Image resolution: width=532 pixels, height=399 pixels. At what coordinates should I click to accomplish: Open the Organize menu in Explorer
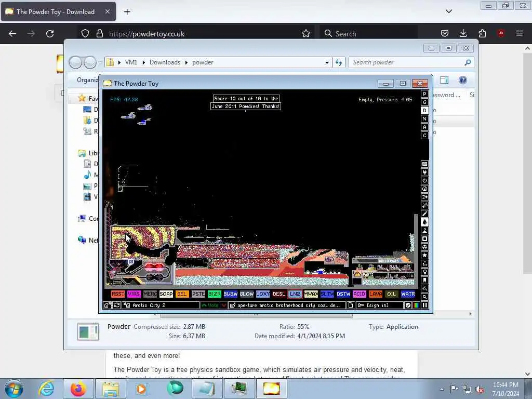87,80
